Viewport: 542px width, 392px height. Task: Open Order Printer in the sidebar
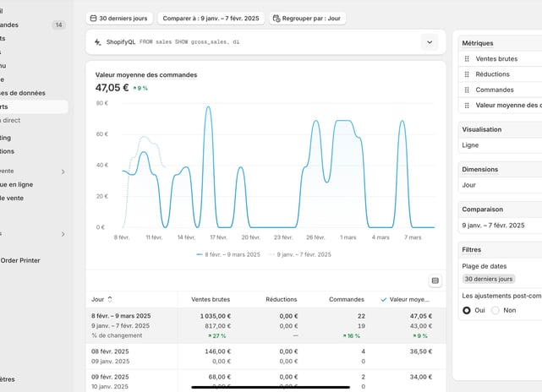point(20,260)
